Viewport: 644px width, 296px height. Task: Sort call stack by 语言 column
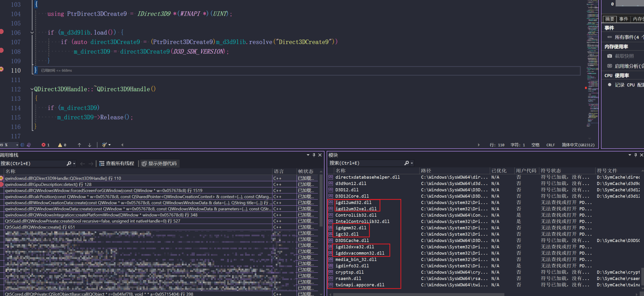(284, 171)
